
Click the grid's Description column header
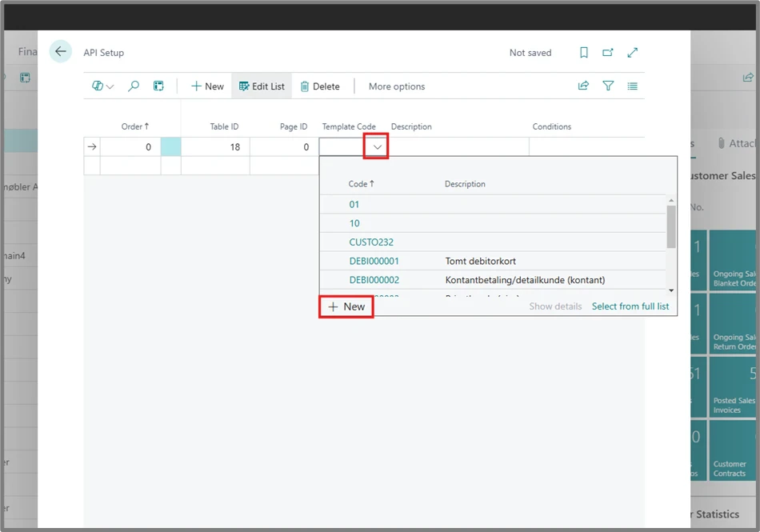[x=411, y=126]
